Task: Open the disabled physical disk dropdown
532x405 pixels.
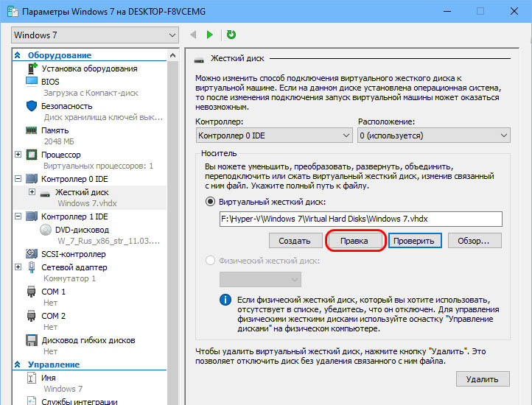Action: 260,280
